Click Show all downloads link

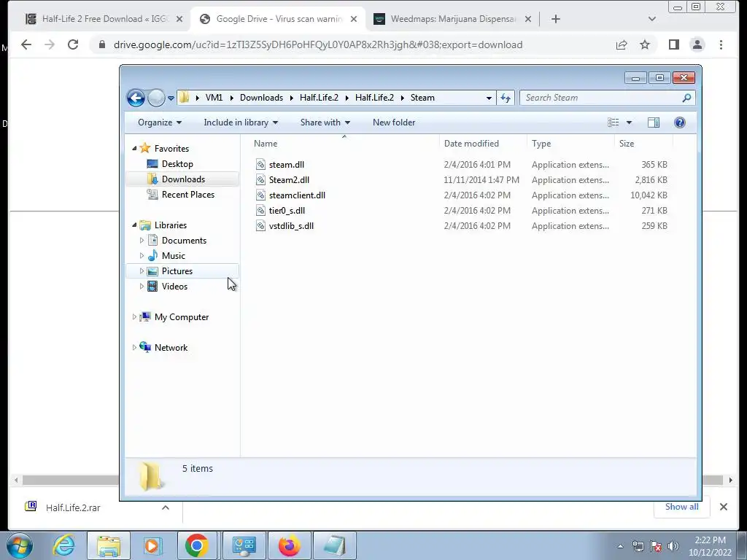pos(682,507)
